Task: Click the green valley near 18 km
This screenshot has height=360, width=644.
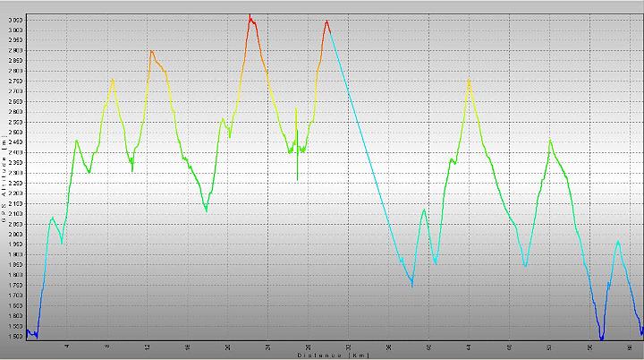Action: (207, 210)
